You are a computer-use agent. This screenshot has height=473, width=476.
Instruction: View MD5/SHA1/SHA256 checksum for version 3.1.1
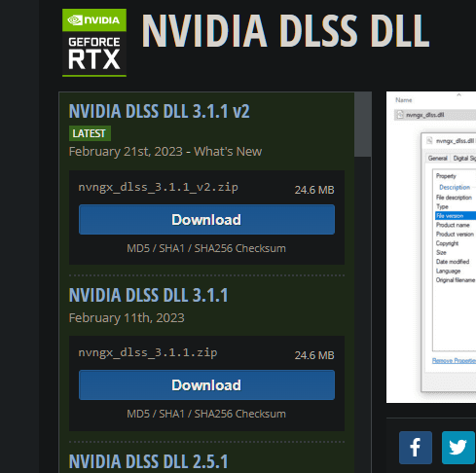coord(206,414)
